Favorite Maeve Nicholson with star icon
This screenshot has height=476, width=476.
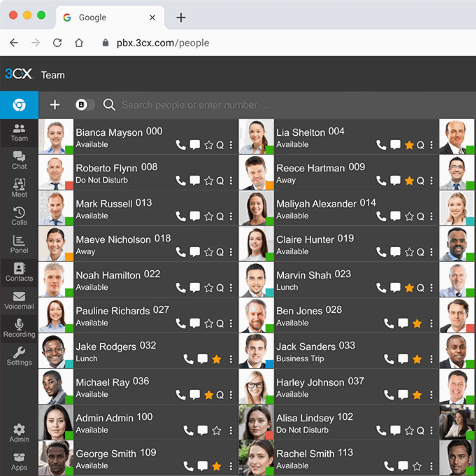209,252
